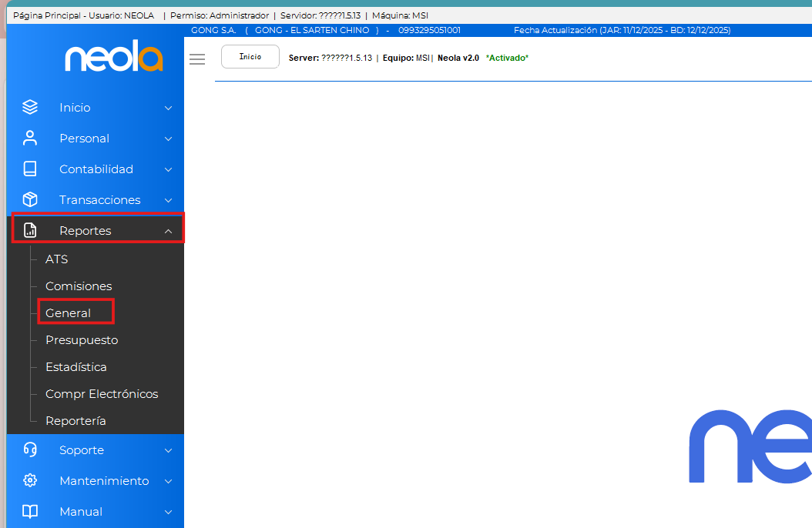
Task: Click the Mantenimiento gear icon
Action: 30,481
